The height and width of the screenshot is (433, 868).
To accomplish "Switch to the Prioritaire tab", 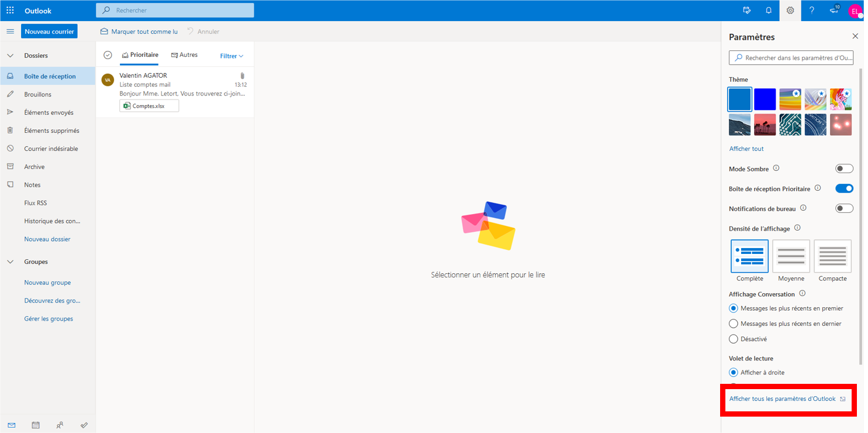I will [x=139, y=55].
